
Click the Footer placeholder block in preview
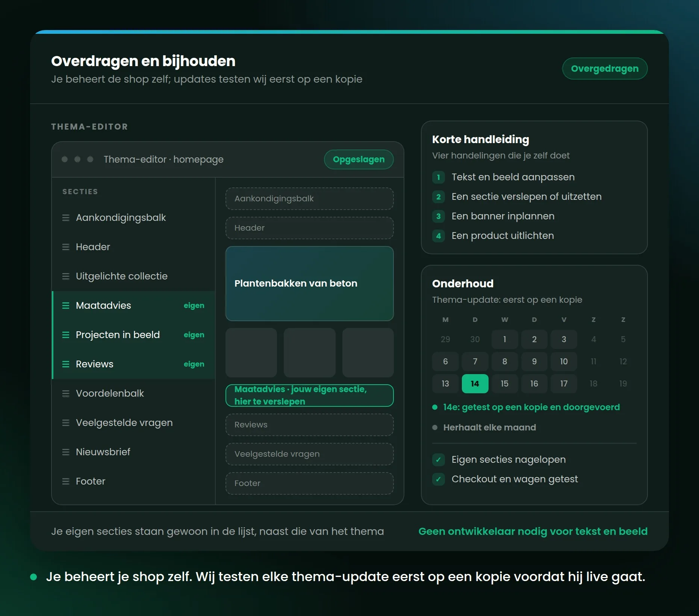click(x=310, y=483)
